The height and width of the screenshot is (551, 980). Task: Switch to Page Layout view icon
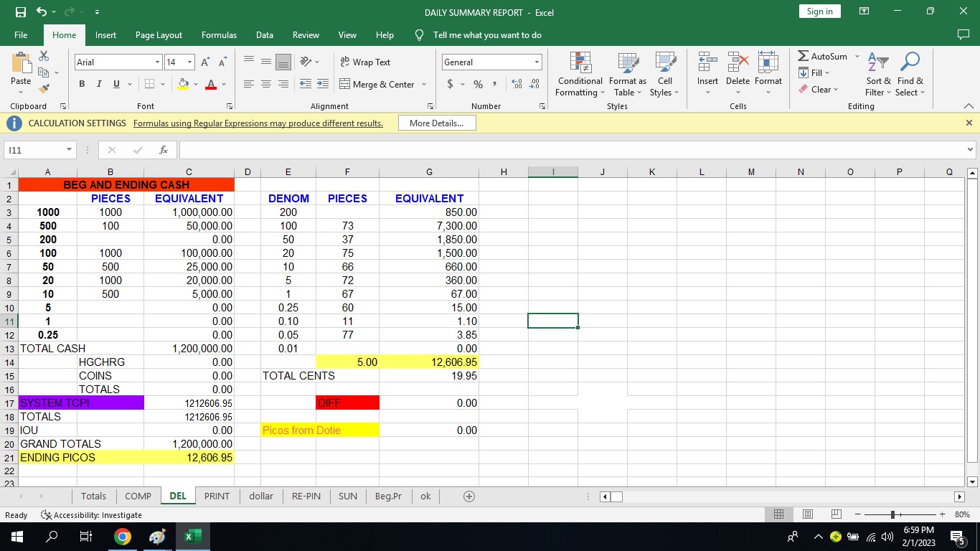[x=806, y=514]
